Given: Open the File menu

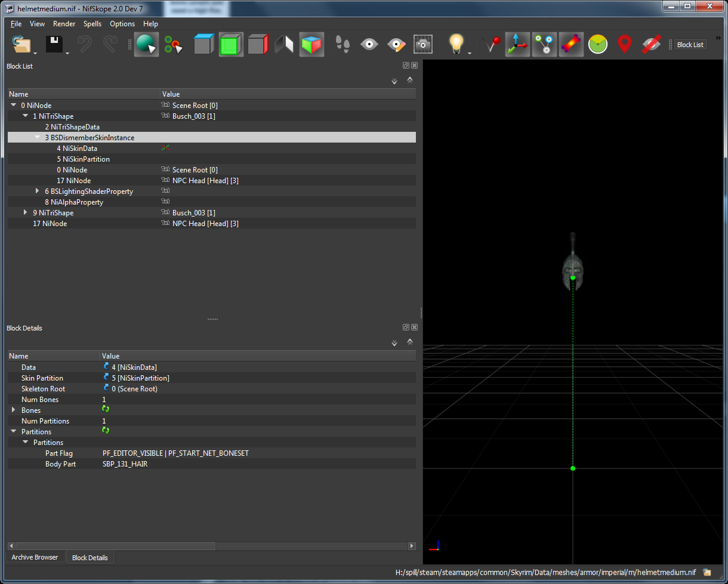Looking at the screenshot, I should coord(16,24).
